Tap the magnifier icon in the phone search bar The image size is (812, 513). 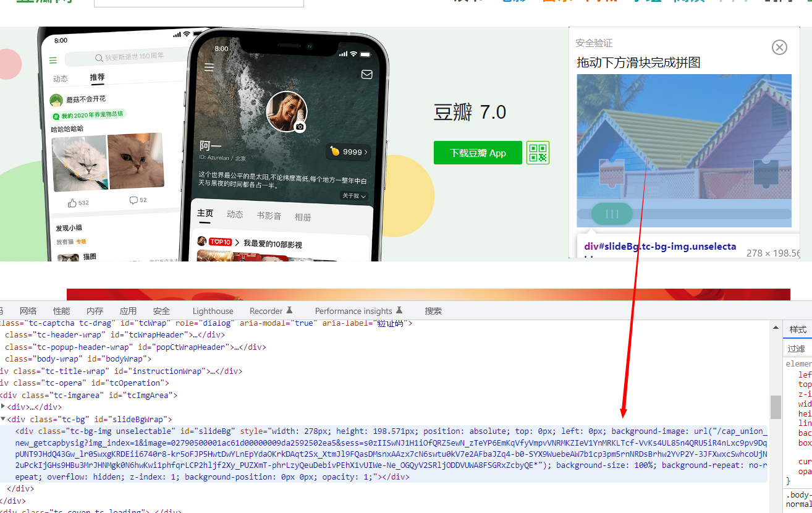[x=99, y=58]
